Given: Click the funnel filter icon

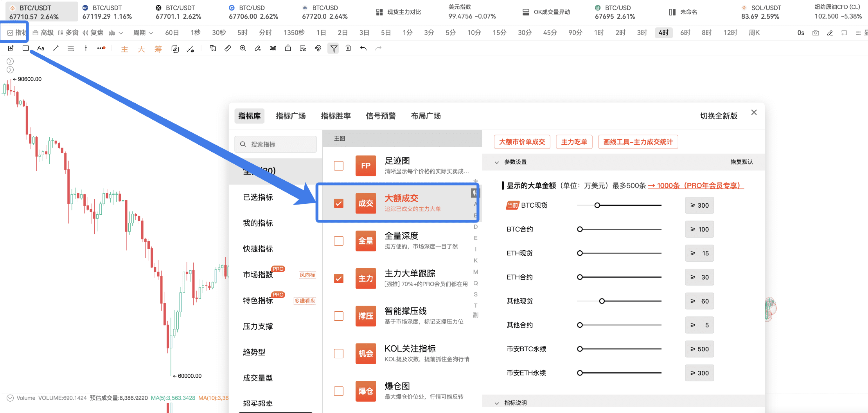Looking at the screenshot, I should pos(333,48).
